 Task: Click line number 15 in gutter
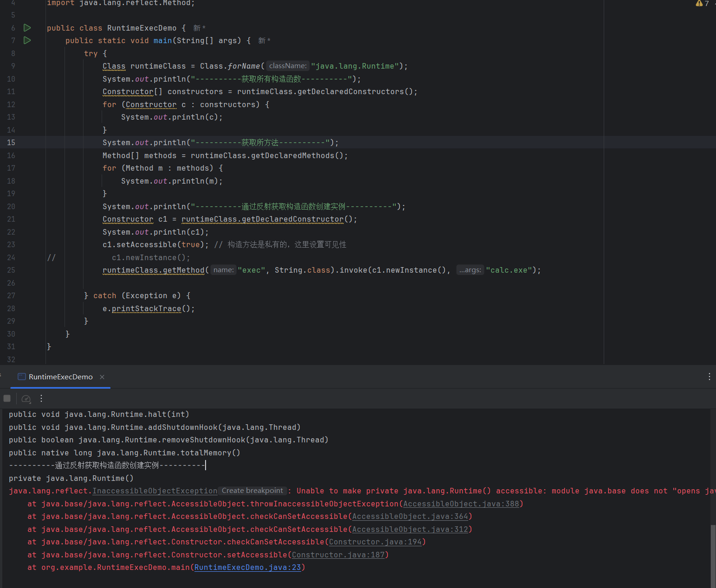point(11,142)
